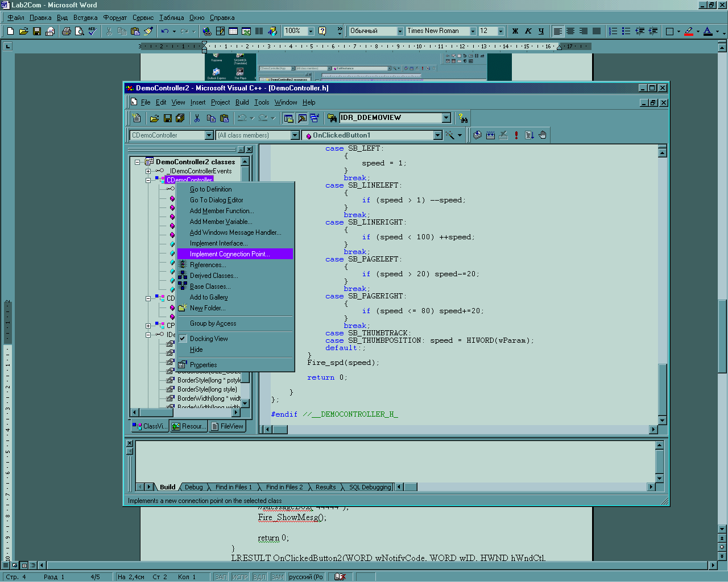The width and height of the screenshot is (728, 582).
Task: Click Word's Insert Excel Worksheet icon
Action: [x=246, y=31]
